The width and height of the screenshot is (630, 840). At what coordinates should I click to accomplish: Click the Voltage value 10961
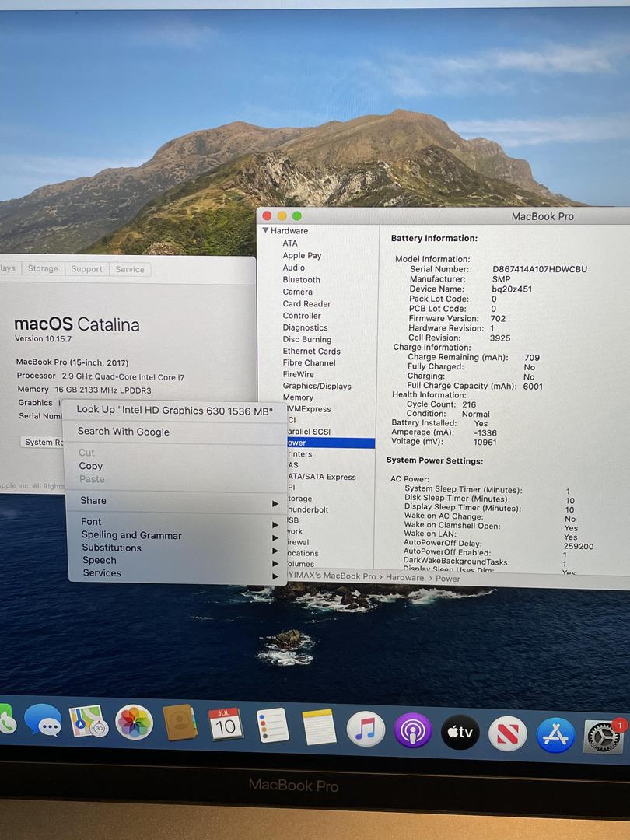tap(485, 442)
